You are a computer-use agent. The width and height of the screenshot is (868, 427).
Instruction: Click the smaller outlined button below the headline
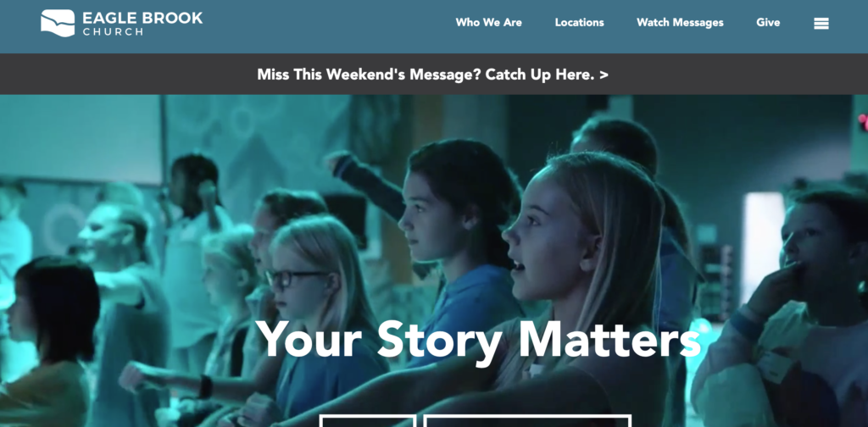coord(368,421)
